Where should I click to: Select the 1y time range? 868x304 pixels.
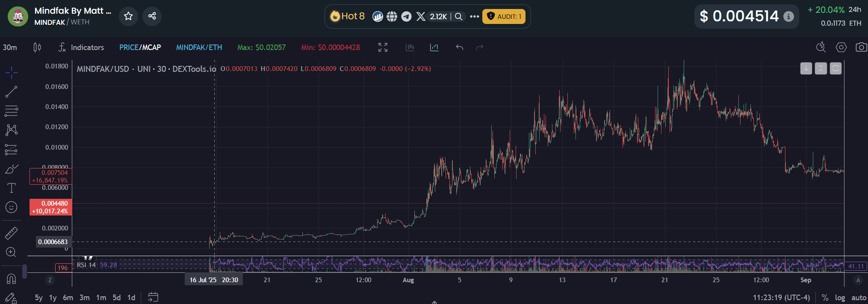click(53, 298)
